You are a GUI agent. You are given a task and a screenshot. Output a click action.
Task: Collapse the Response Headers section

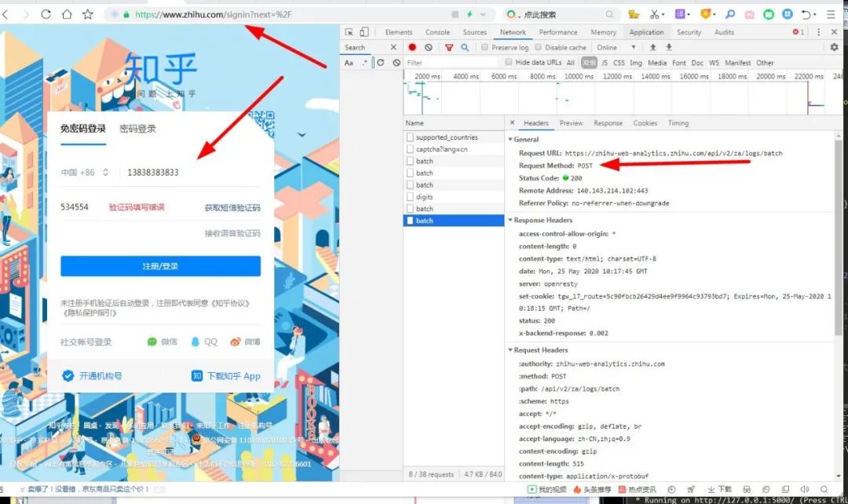pos(510,220)
